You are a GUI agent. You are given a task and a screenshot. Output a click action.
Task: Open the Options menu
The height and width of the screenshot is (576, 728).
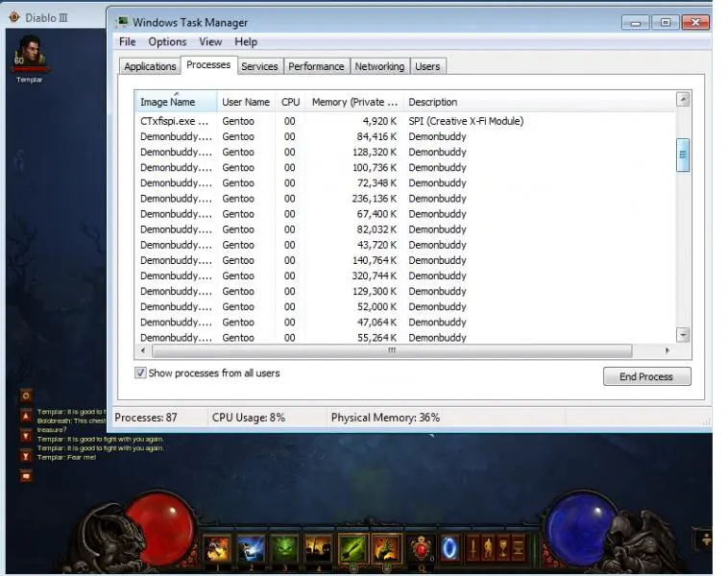167,42
